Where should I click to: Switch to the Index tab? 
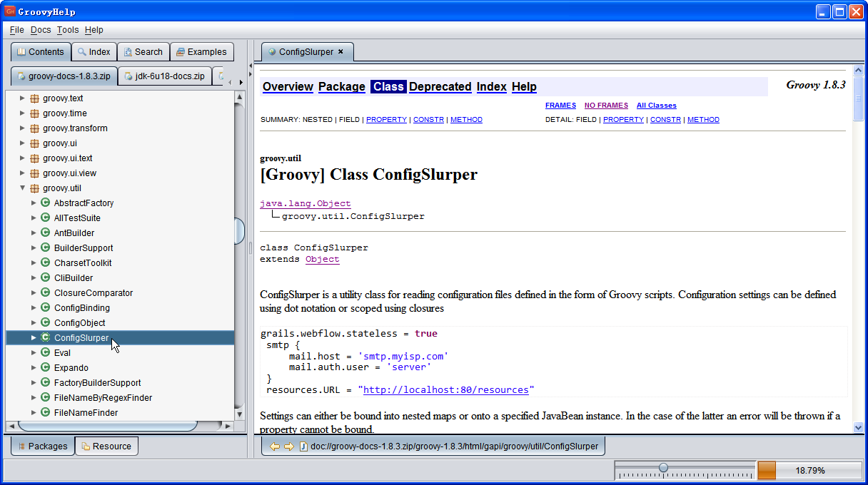94,52
